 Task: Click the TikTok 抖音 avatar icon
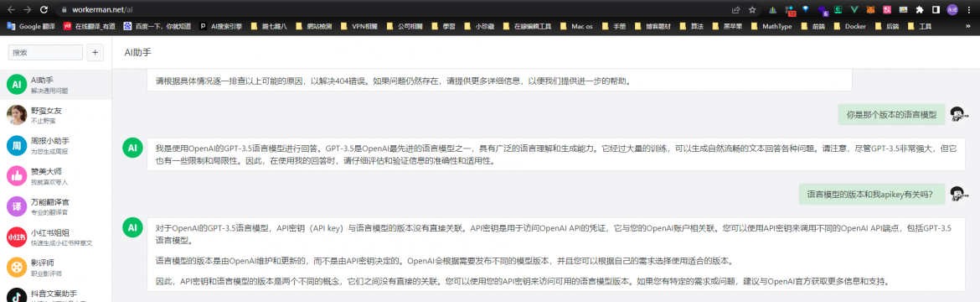click(x=16, y=295)
